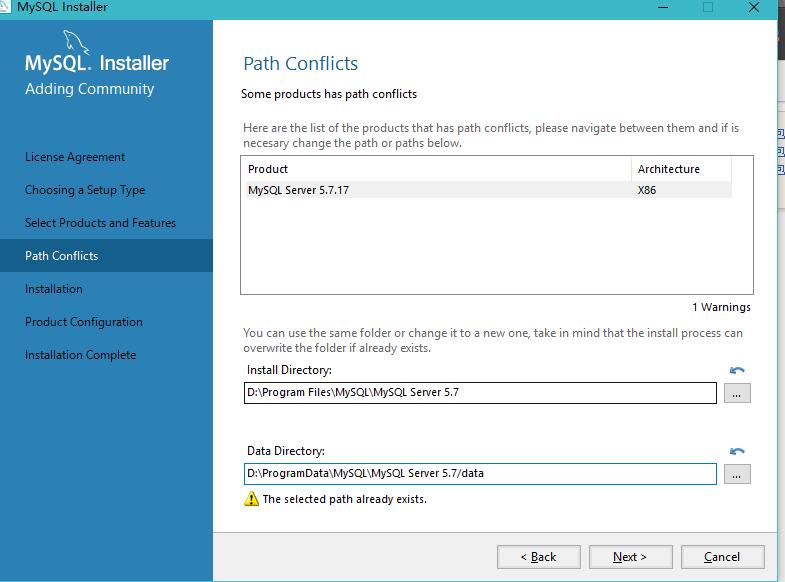Screen dimensions: 785x582
Task: Click the warning icon beside path exists message
Action: (x=251, y=499)
